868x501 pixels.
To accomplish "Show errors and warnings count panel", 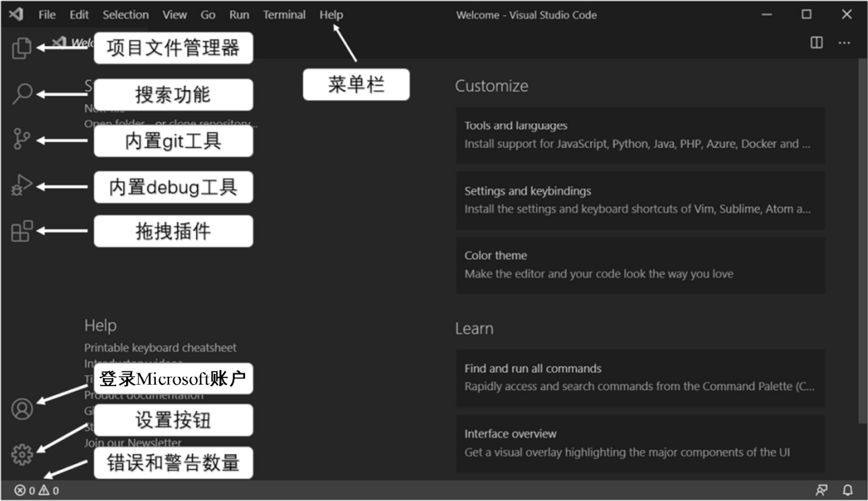I will click(37, 491).
